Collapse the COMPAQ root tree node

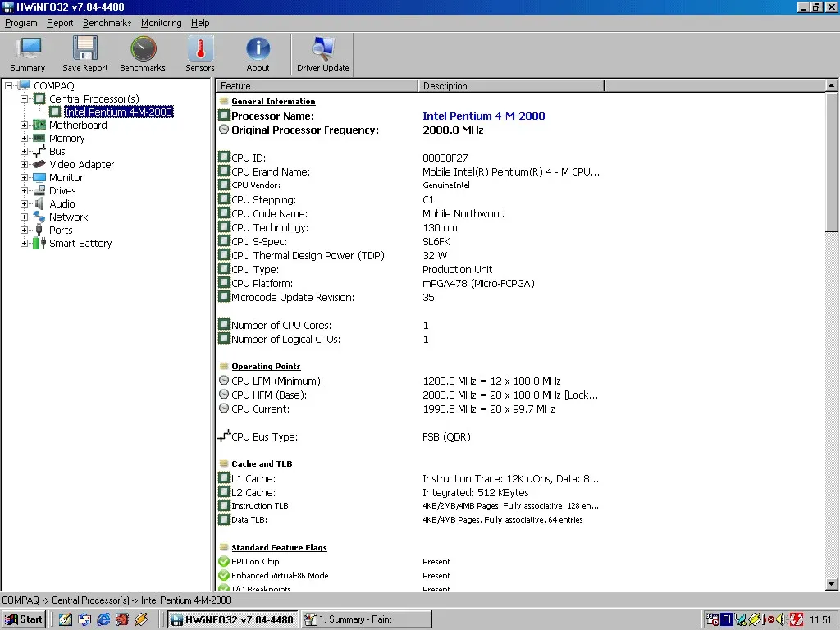click(8, 85)
